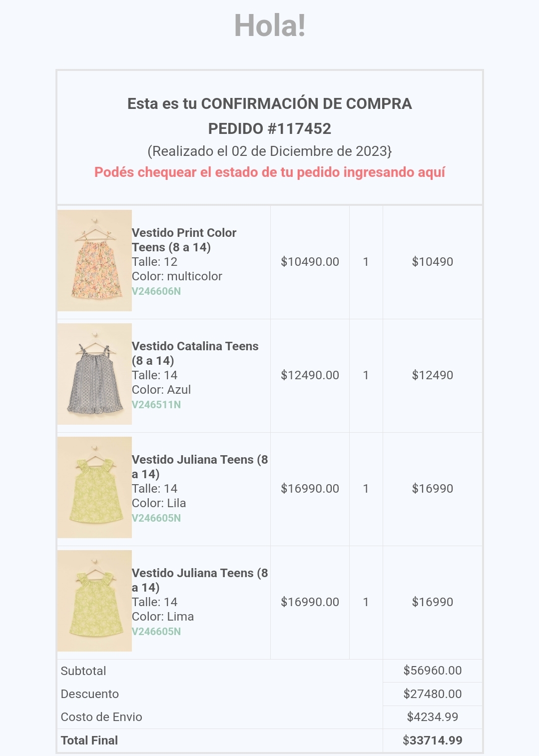Click the Total Final amount $33714.99
Screen dimensions: 539x756
(x=433, y=741)
